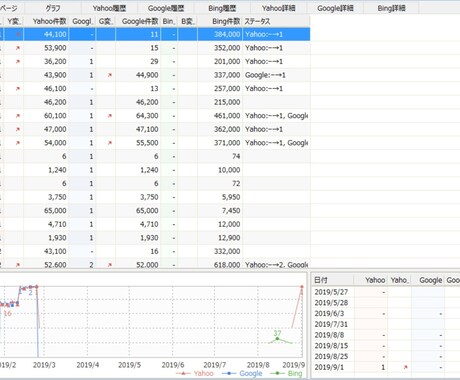Sort by ステータス column header
The width and height of the screenshot is (460, 380).
coord(276,21)
